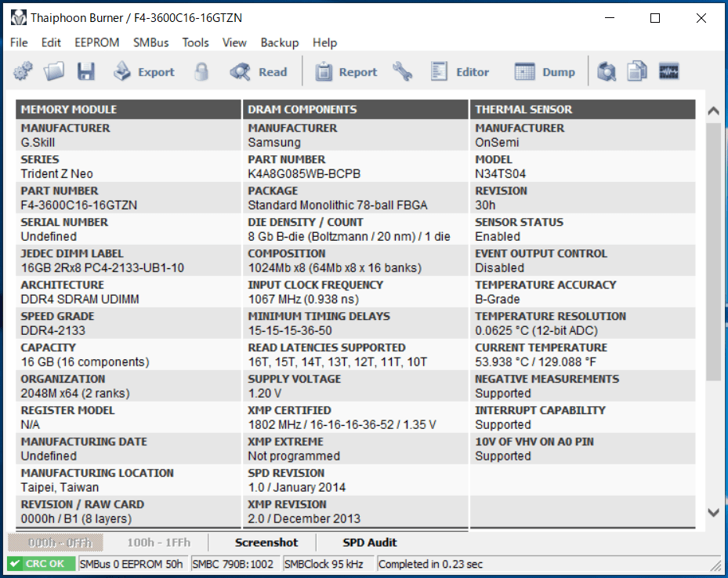Open the Report clipboard view

346,71
